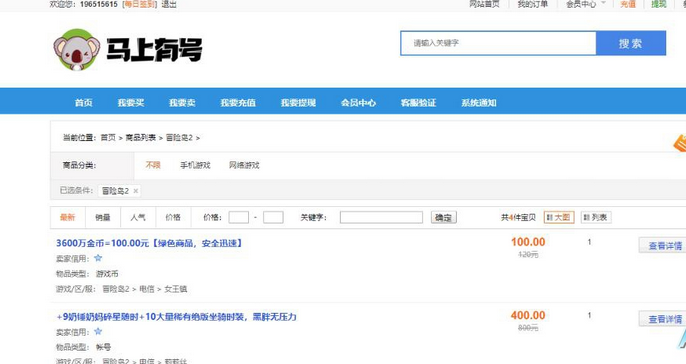
Task: Click the blue 搜索 button
Action: 630,43
